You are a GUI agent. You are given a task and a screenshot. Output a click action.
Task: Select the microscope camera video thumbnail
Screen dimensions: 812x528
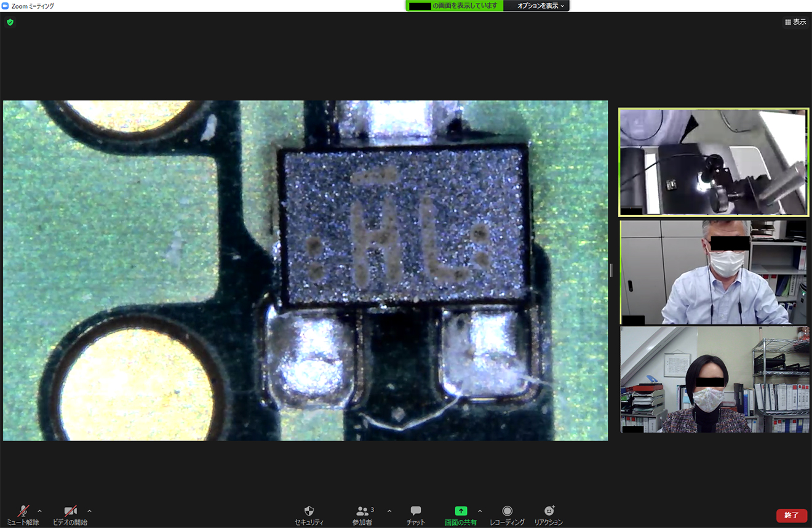713,162
